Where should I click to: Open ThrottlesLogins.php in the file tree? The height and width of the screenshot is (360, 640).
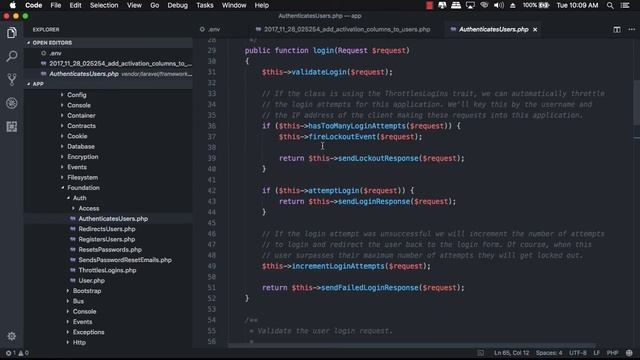click(x=107, y=270)
